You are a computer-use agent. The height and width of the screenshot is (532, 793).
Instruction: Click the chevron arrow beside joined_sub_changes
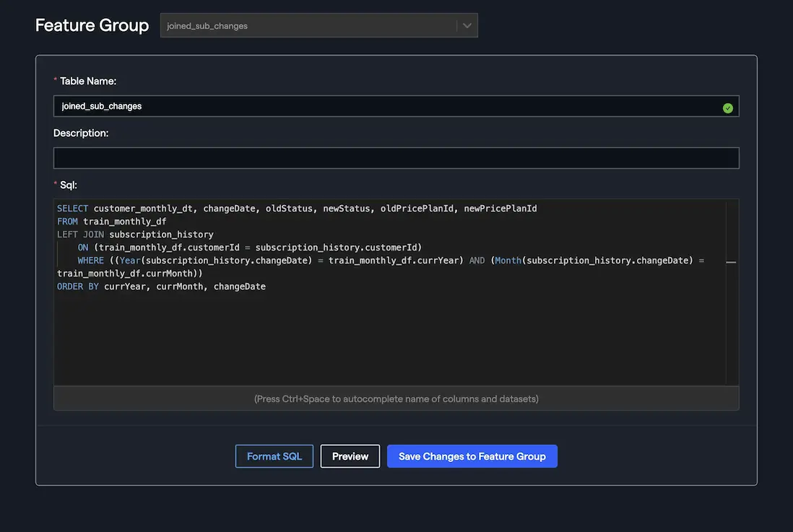467,26
